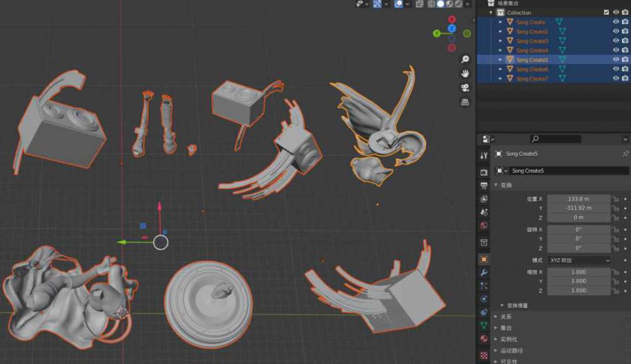631x364 pixels.
Task: Toggle X-ray mode in viewport header
Action: (x=420, y=4)
